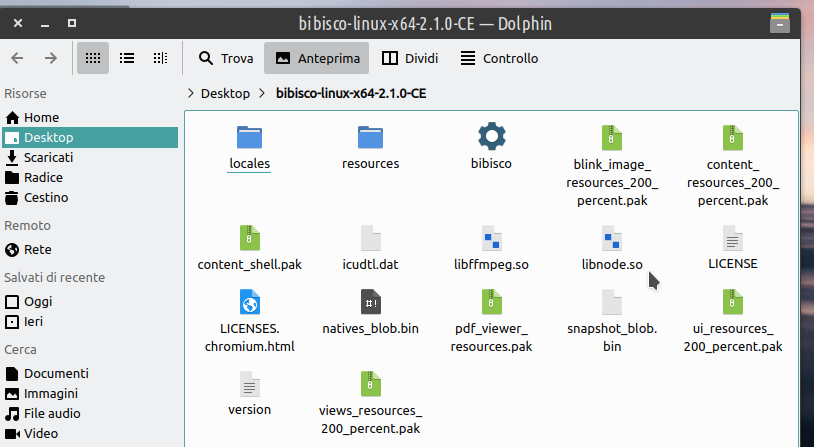Select natives_blob.bin file icon

371,302
